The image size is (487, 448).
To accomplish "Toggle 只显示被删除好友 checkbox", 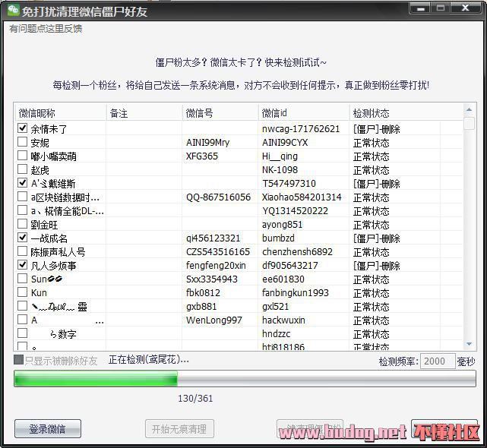I will (19, 360).
